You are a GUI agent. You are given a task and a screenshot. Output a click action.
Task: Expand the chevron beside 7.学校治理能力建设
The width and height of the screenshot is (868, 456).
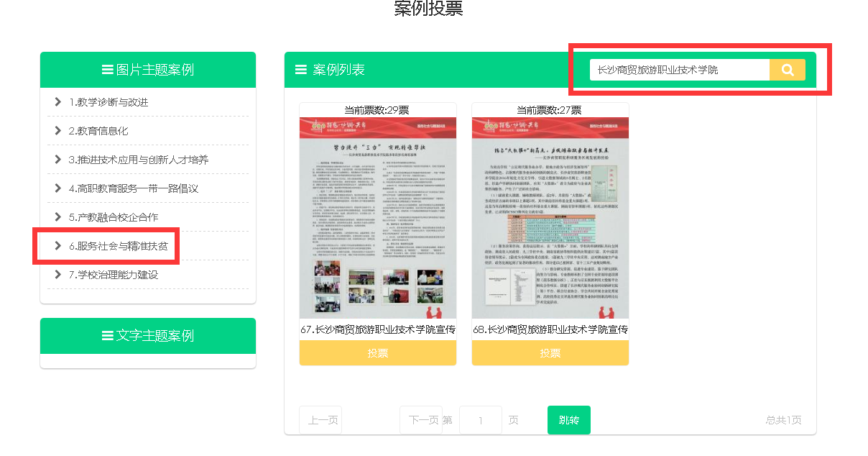[x=57, y=275]
